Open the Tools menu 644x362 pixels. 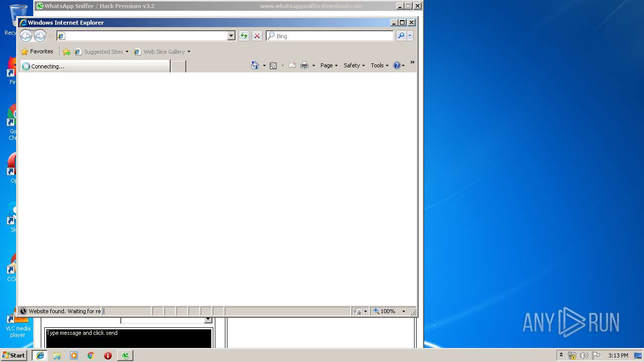380,65
